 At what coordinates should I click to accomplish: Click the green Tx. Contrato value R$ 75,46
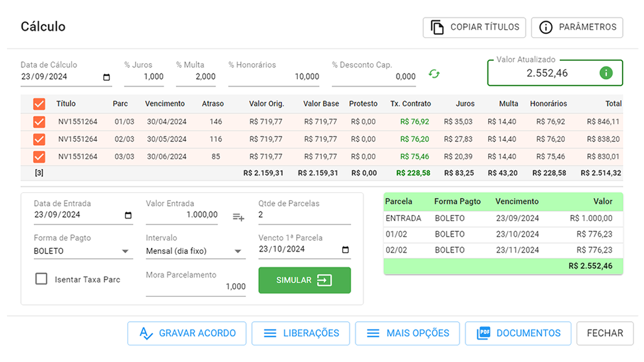415,157
